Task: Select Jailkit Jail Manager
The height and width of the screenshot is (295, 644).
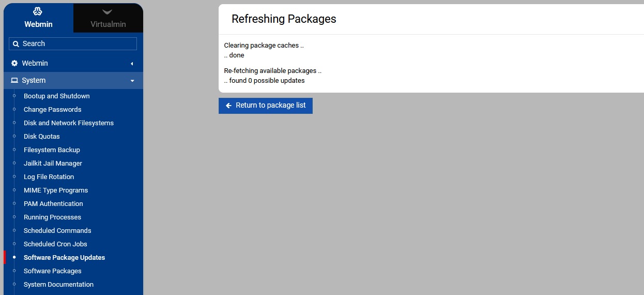Action: [x=53, y=164]
